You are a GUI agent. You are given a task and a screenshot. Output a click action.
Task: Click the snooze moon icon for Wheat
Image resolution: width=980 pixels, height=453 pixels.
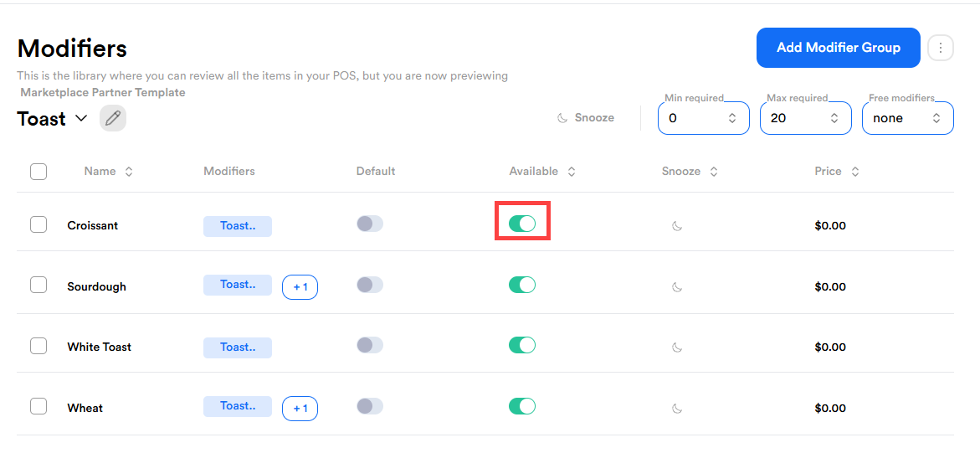coord(677,408)
